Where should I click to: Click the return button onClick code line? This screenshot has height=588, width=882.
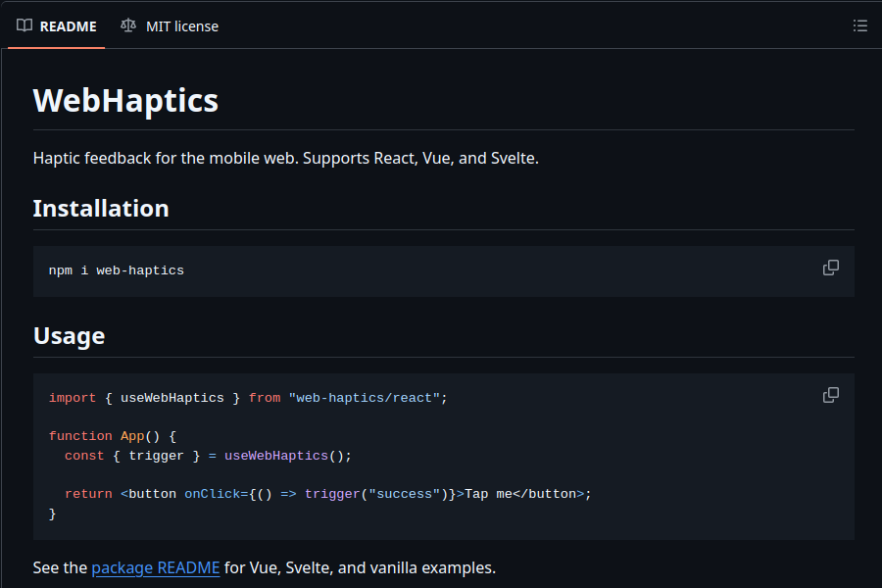click(x=328, y=494)
